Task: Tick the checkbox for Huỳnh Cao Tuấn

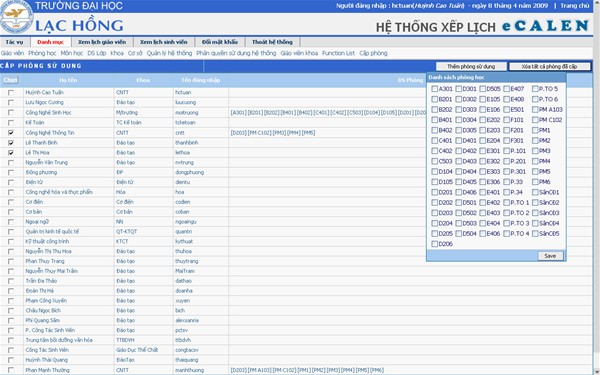Action: (x=11, y=92)
